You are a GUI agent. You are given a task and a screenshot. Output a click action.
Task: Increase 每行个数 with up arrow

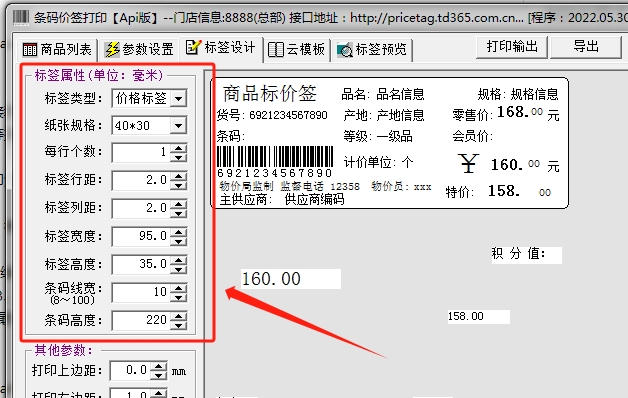pyautogui.click(x=179, y=148)
